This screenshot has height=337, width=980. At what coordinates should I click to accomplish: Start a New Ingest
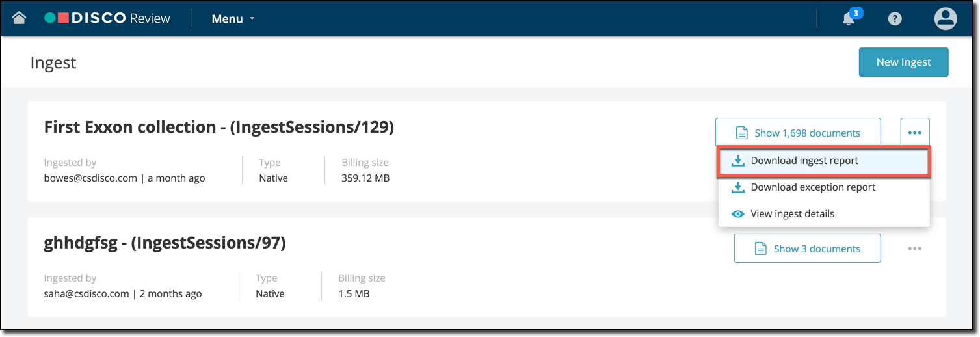903,62
